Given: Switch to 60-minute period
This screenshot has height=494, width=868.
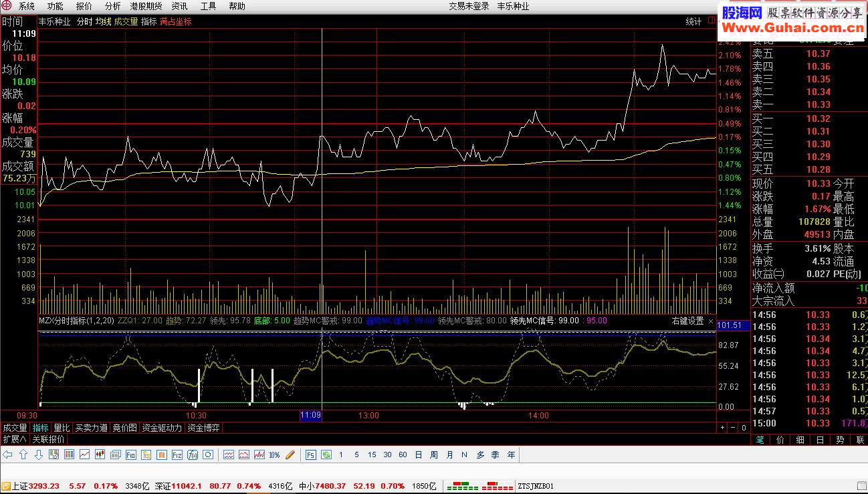Looking at the screenshot, I should [403, 455].
